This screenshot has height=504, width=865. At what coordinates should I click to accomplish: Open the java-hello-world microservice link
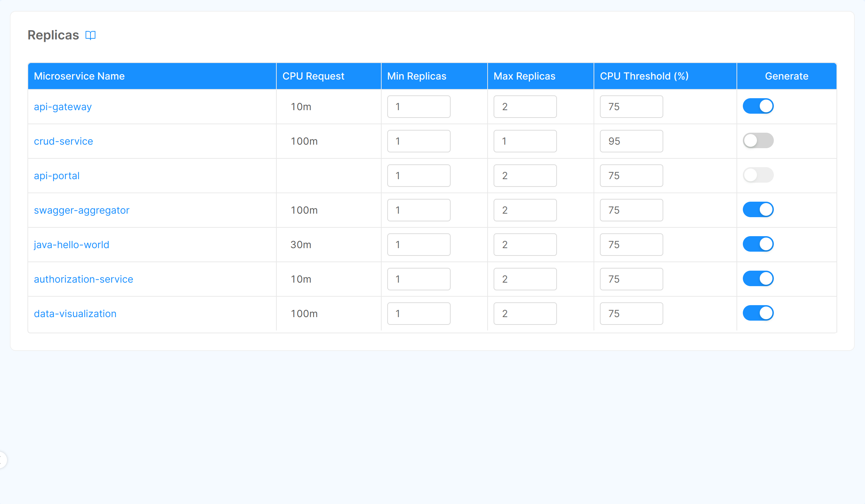point(71,245)
